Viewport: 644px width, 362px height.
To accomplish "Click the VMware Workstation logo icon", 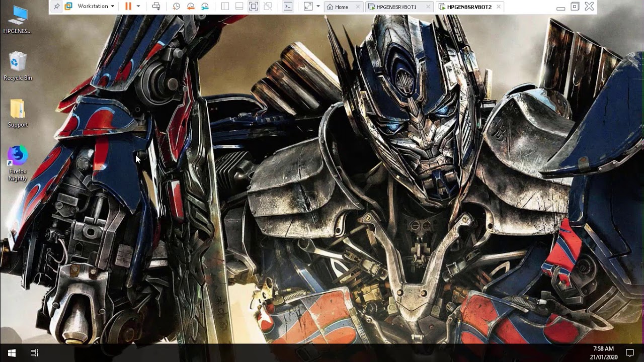I will point(68,7).
